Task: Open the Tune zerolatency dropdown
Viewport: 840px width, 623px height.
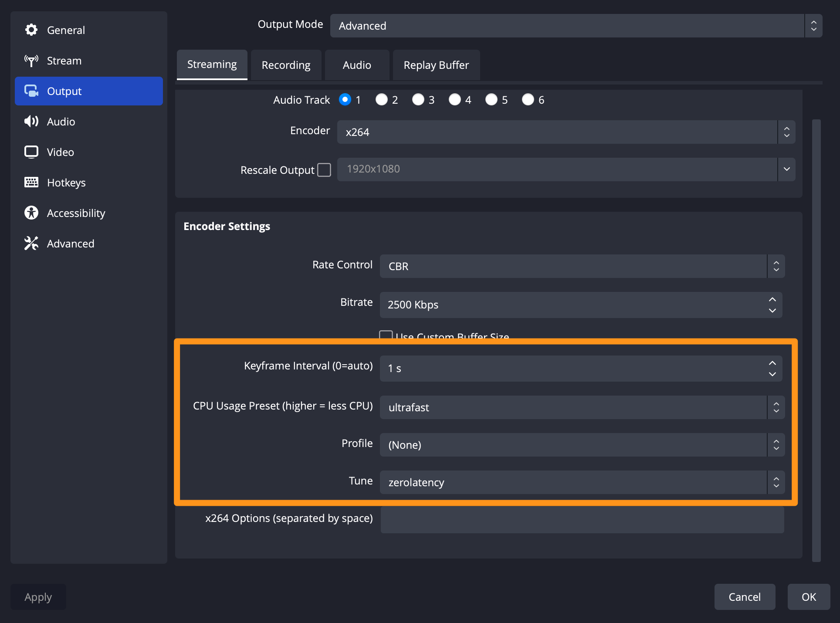Action: click(582, 482)
